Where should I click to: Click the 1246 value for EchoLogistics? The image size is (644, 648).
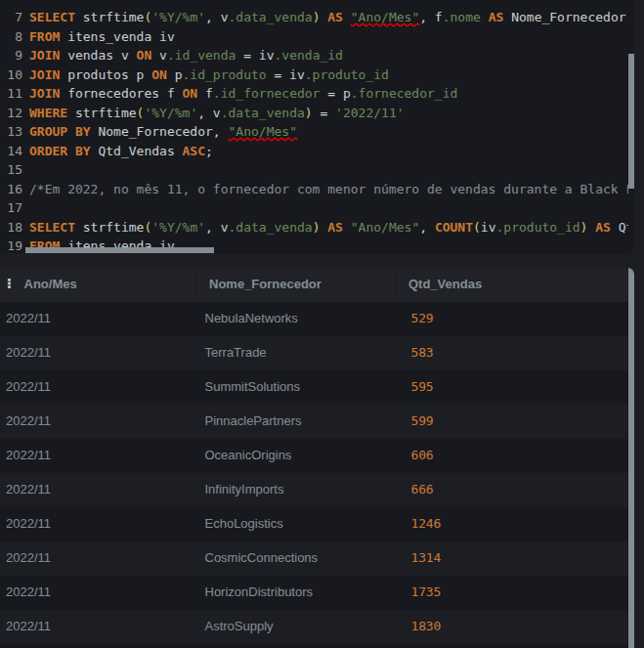(x=426, y=524)
